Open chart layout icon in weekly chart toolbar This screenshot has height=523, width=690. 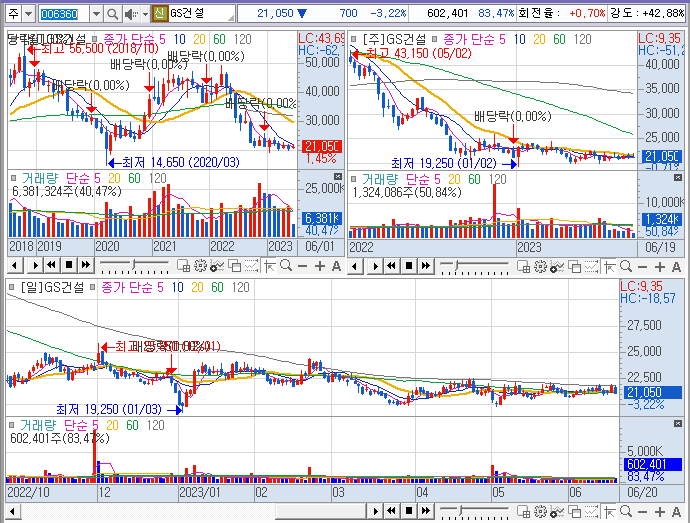click(x=523, y=266)
